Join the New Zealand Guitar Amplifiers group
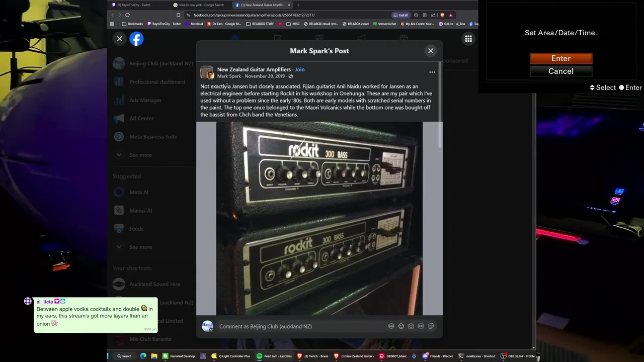This screenshot has width=644, height=362. pos(300,69)
